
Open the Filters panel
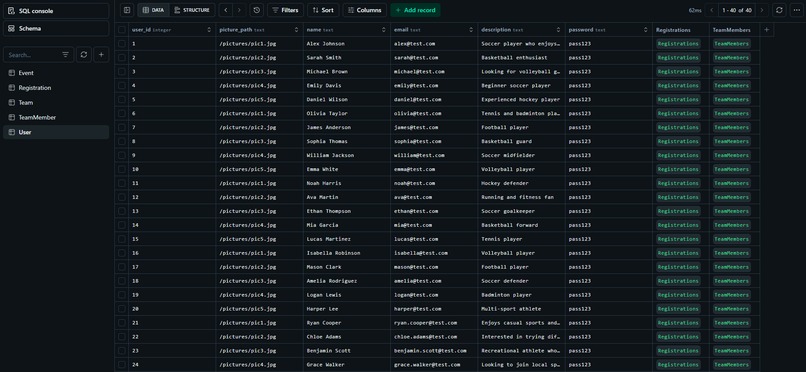285,10
